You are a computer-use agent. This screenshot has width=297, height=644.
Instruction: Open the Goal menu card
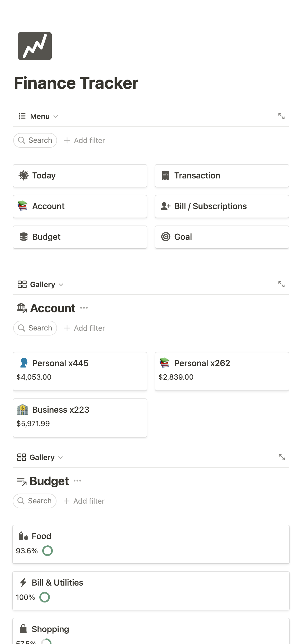point(222,237)
